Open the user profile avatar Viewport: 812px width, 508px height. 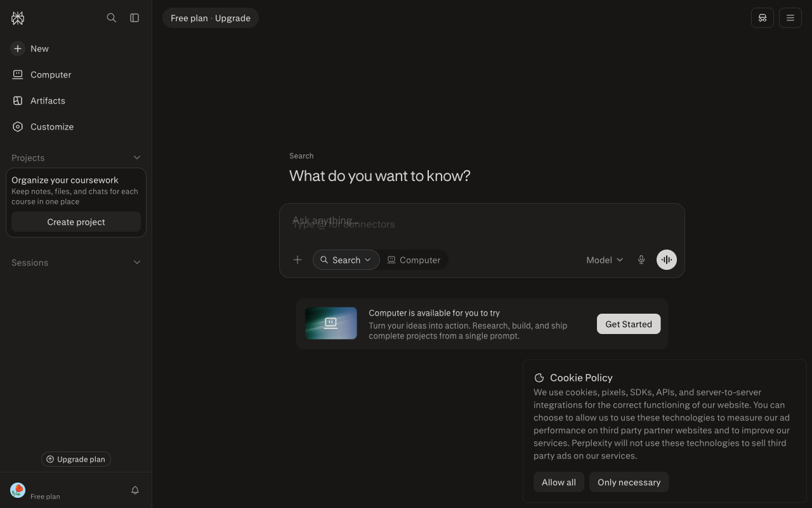[x=18, y=490]
